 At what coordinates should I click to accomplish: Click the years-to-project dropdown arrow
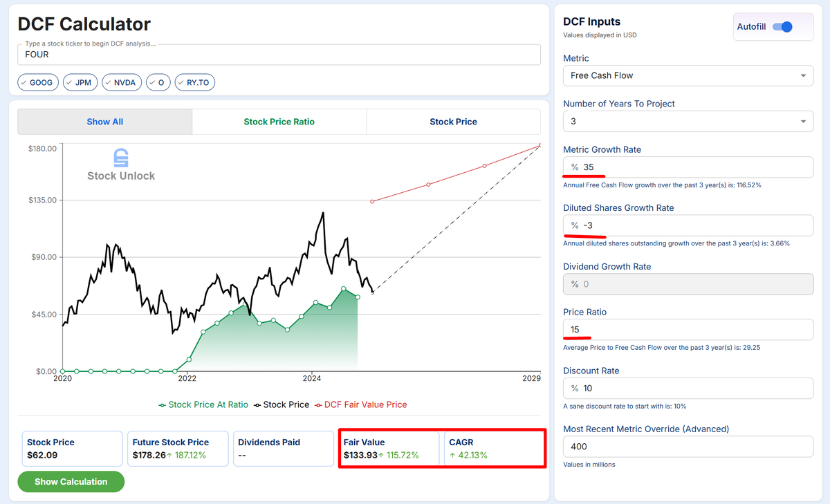803,122
